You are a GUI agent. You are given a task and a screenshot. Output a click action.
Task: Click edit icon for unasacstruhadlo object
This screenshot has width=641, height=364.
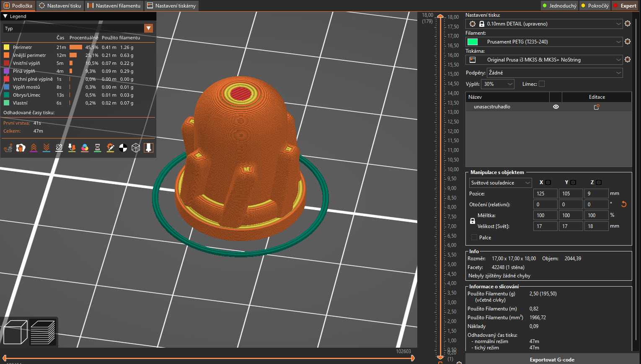coord(597,107)
